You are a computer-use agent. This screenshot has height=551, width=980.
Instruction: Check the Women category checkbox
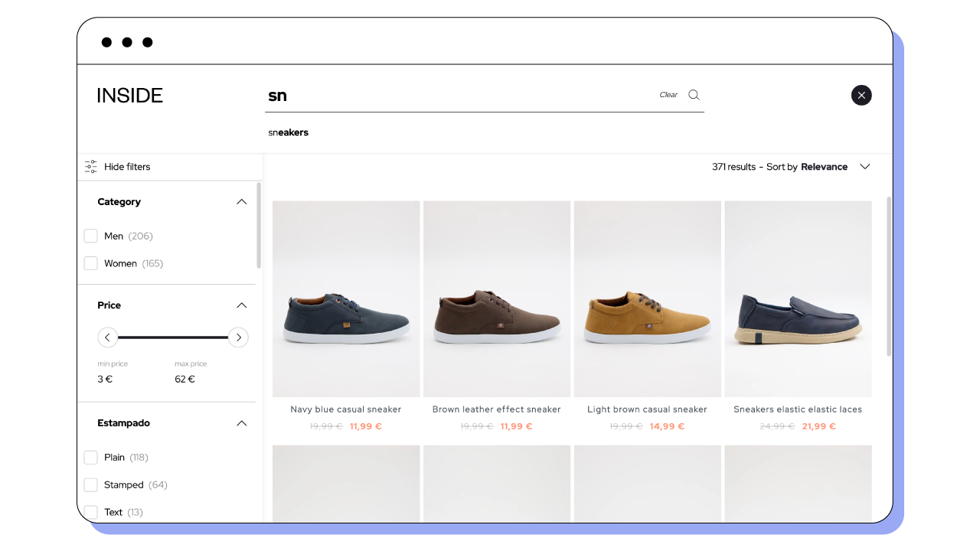pos(90,262)
